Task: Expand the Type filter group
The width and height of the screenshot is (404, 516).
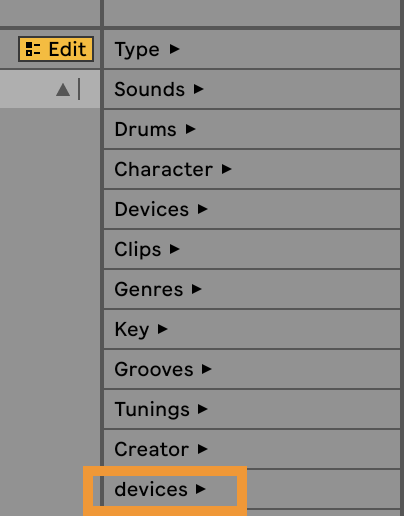Action: (x=252, y=49)
